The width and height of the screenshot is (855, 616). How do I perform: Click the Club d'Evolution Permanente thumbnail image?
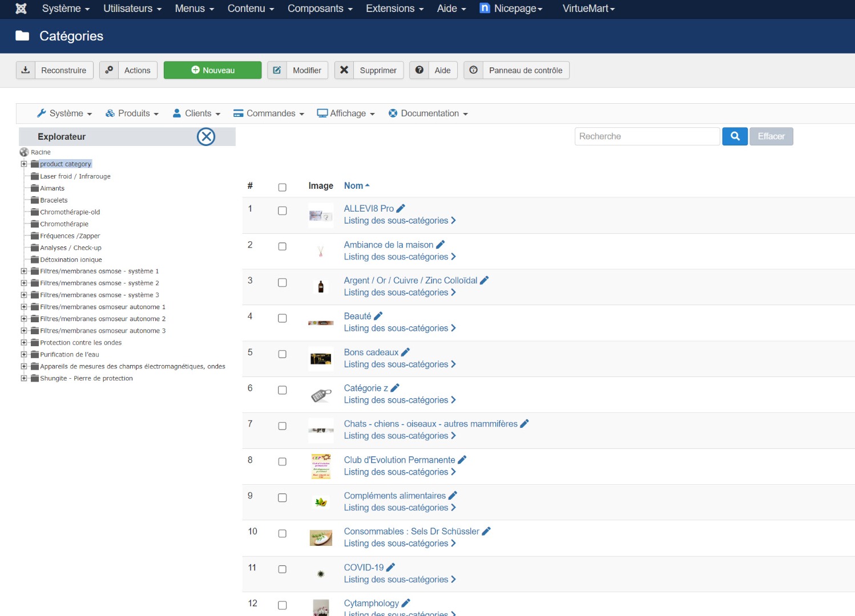coord(321,467)
